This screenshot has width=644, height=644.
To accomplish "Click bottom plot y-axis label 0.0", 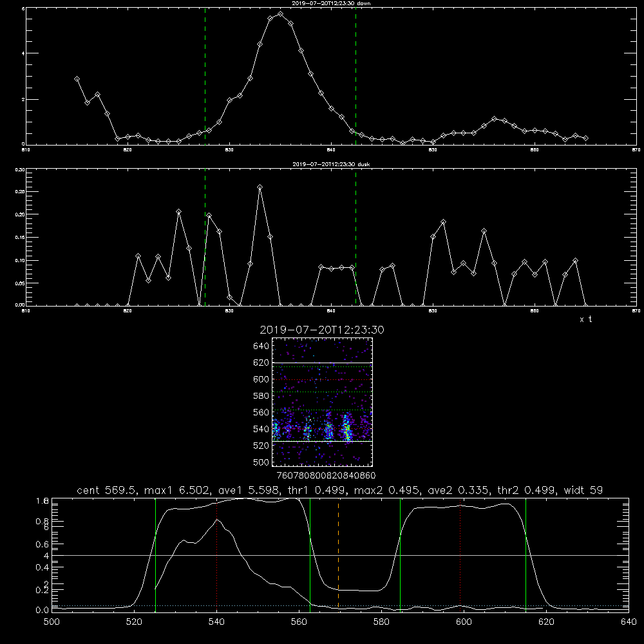I will 43,611.
